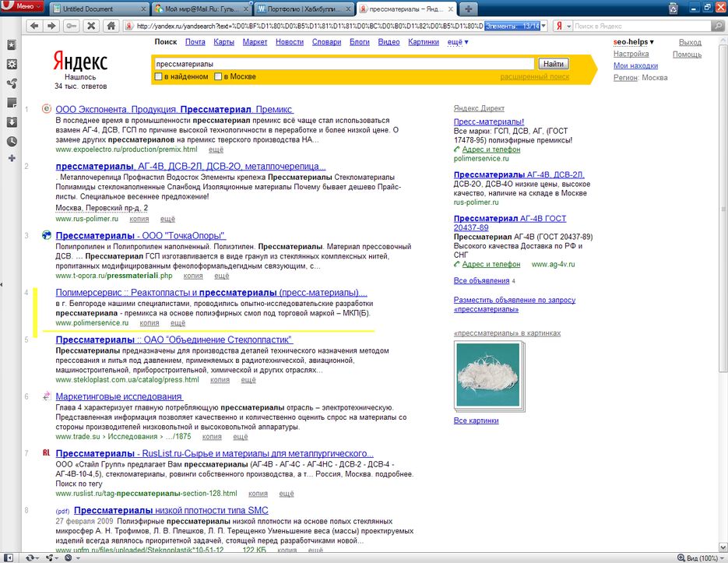Open the Полимерсервис Реактопласты result link
The image size is (728, 563).
coord(211,293)
